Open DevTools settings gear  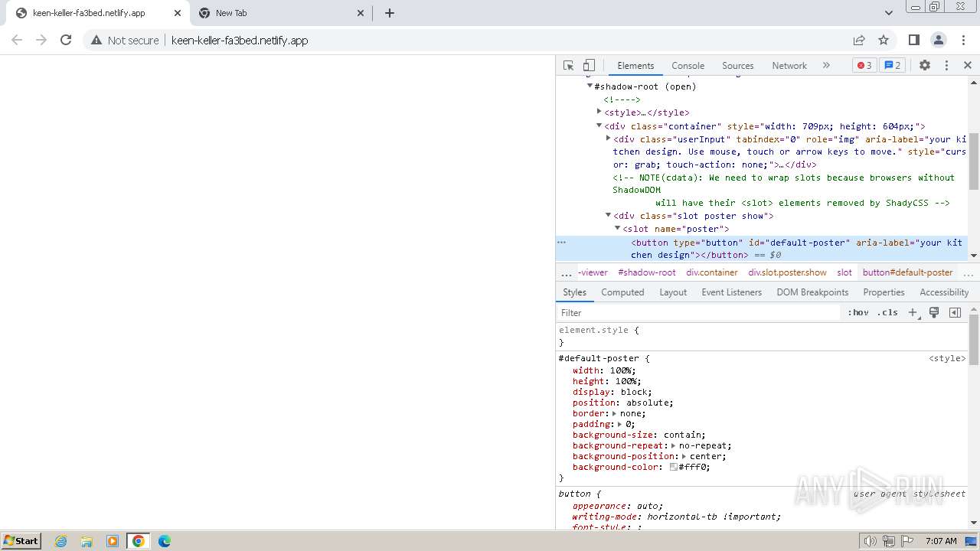tap(925, 66)
